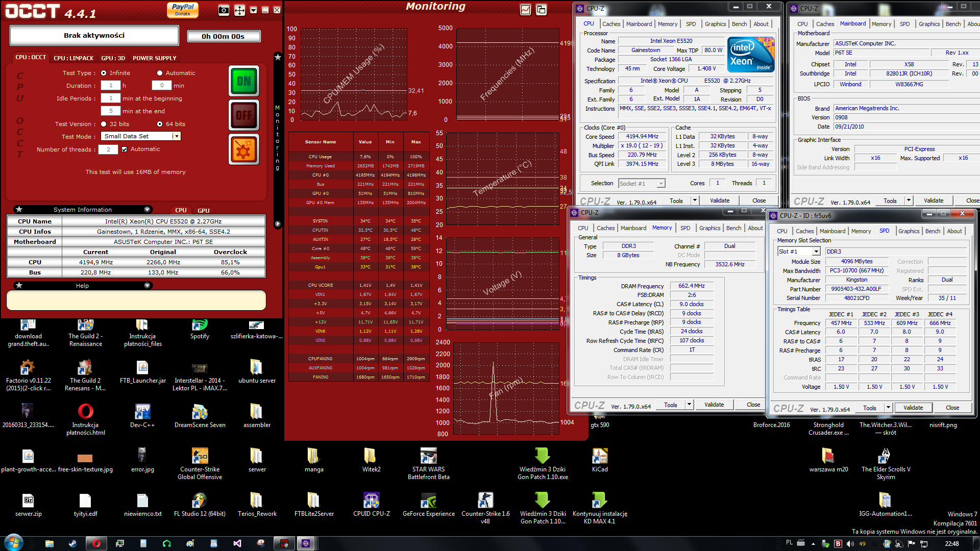Switch to GPU tab in System Information
Image resolution: width=980 pixels, height=551 pixels.
coord(203,210)
